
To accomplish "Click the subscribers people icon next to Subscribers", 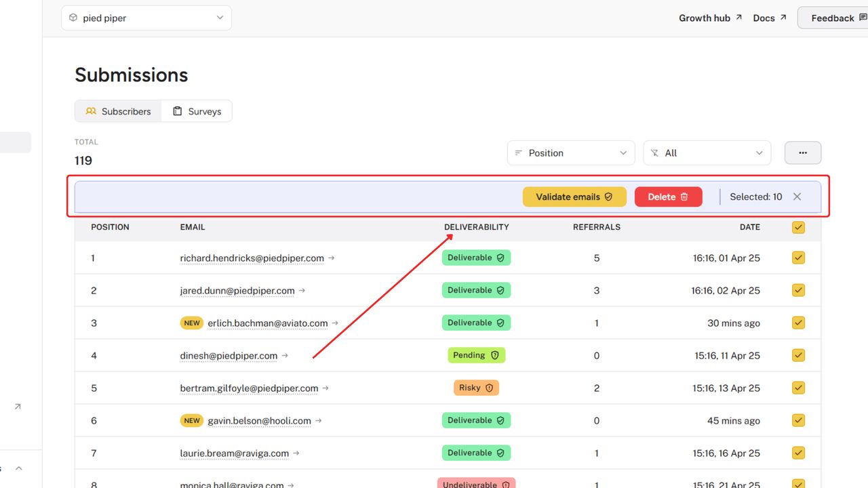I will click(91, 110).
